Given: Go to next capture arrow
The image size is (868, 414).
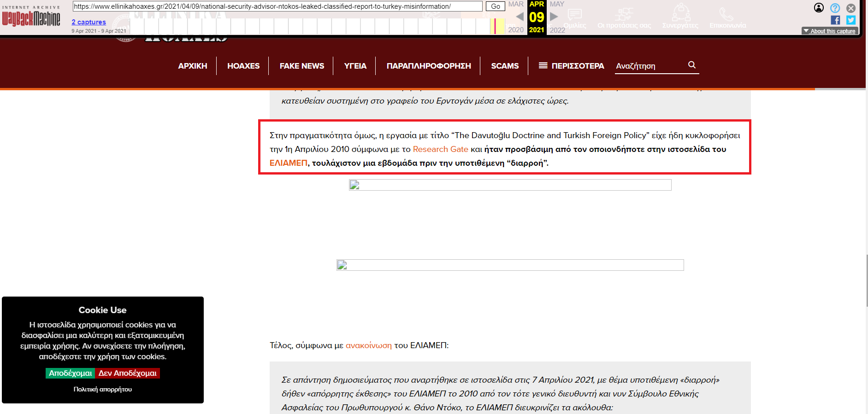Looking at the screenshot, I should (x=554, y=17).
